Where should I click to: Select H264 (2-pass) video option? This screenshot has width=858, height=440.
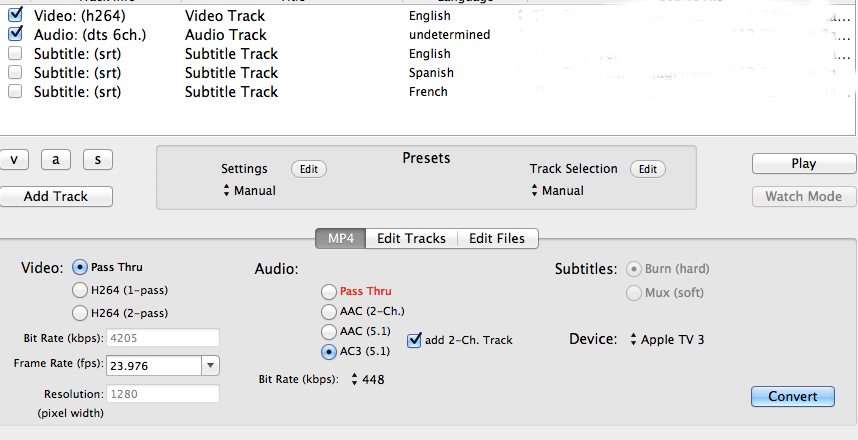coord(80,313)
